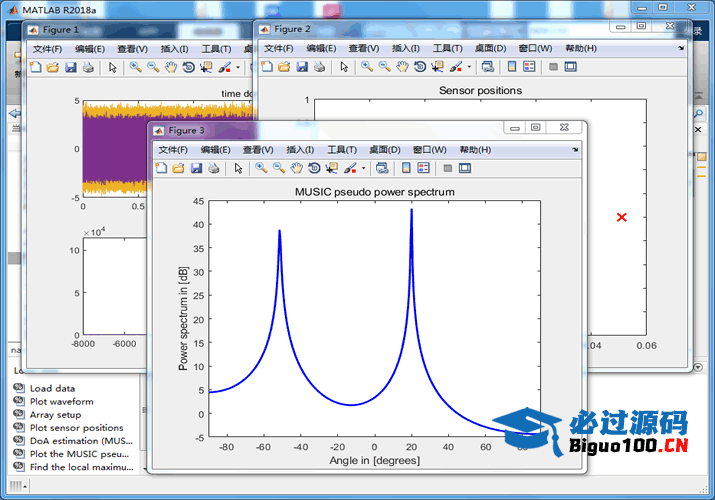The height and width of the screenshot is (500, 715).
Task: Select Pan hand tool in Figure 3
Action: click(x=296, y=168)
